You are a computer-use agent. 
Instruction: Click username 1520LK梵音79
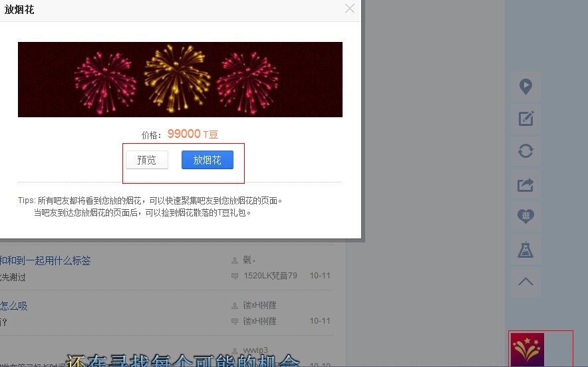coord(270,276)
